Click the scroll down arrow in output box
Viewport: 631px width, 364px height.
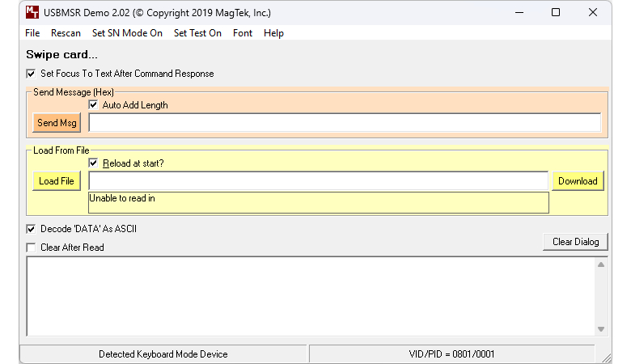click(x=601, y=329)
